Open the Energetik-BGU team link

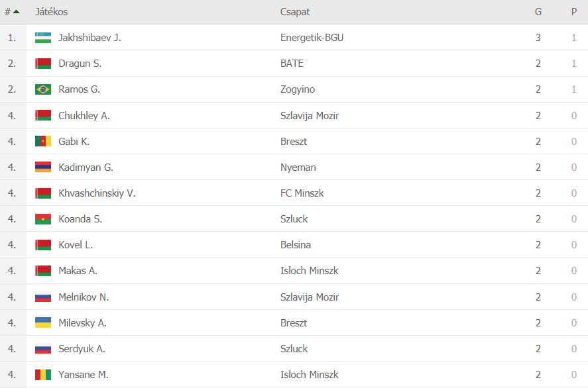(x=312, y=38)
